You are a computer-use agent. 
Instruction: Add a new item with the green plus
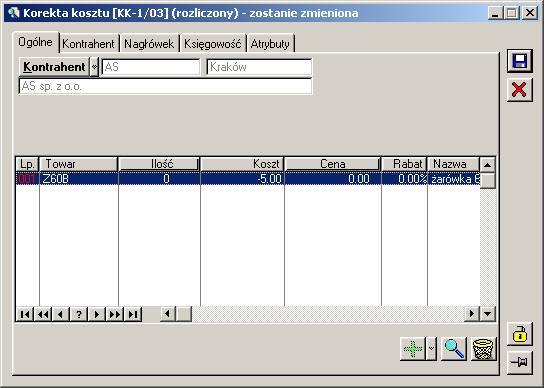pos(413,348)
